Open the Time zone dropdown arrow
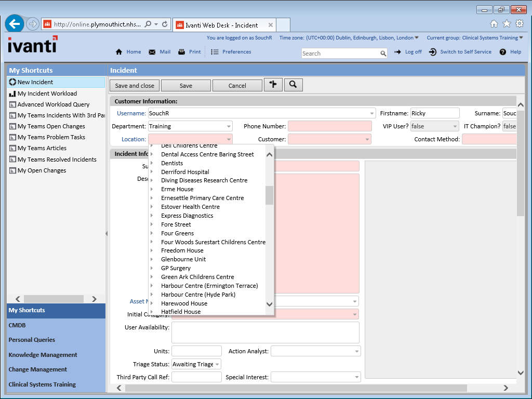532x399 pixels. [x=417, y=37]
